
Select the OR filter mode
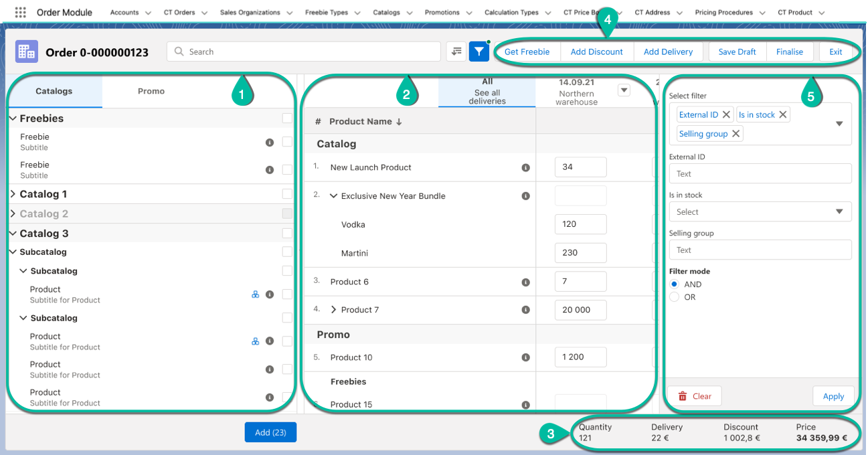(675, 297)
